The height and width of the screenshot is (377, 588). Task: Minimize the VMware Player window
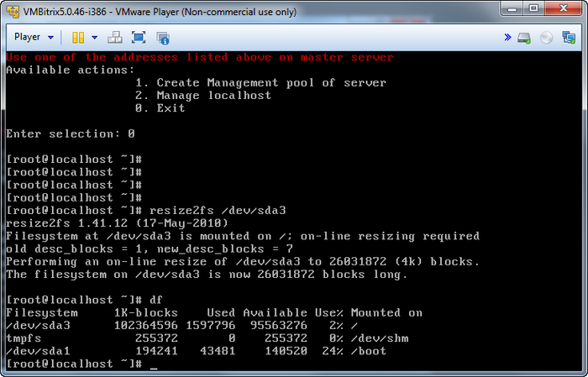click(512, 8)
